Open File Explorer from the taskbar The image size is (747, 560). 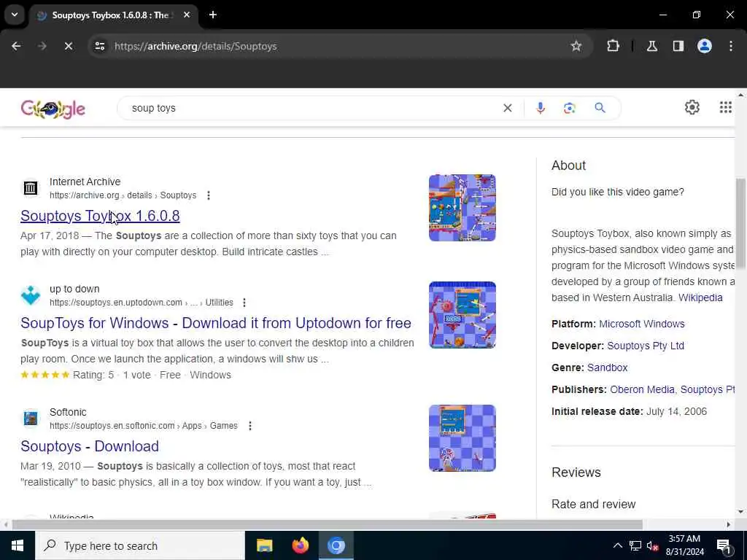264,545
